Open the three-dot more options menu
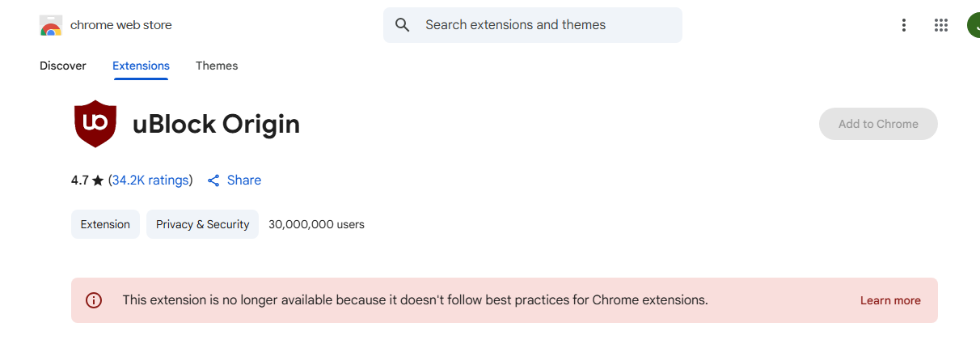 pos(904,25)
